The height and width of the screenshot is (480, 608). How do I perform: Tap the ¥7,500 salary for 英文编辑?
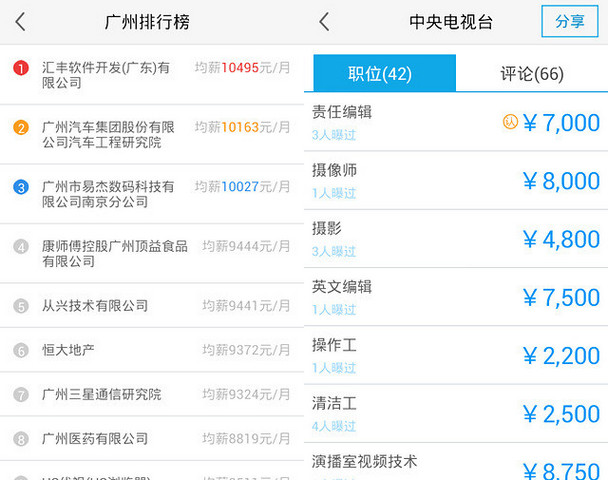(x=561, y=298)
